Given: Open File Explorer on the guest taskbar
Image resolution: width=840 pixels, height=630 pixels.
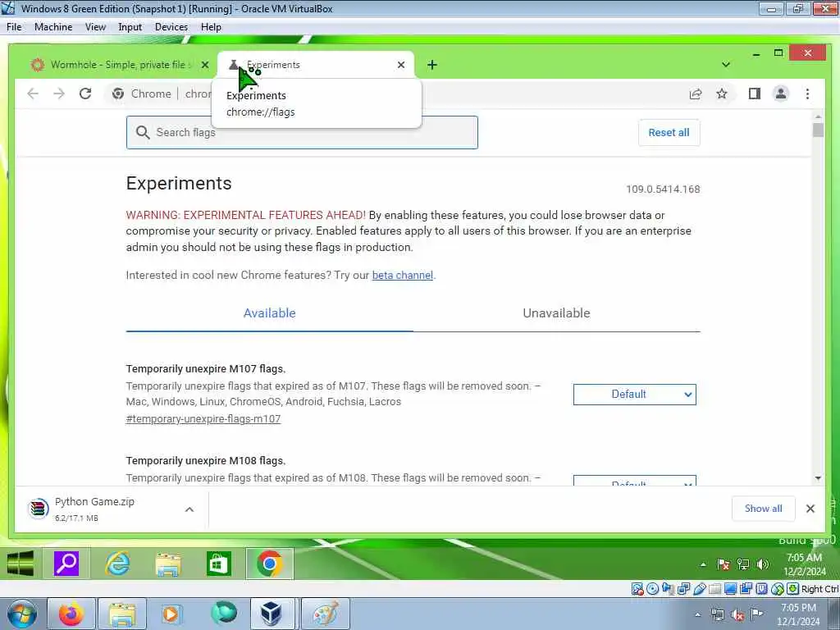Looking at the screenshot, I should click(167, 564).
